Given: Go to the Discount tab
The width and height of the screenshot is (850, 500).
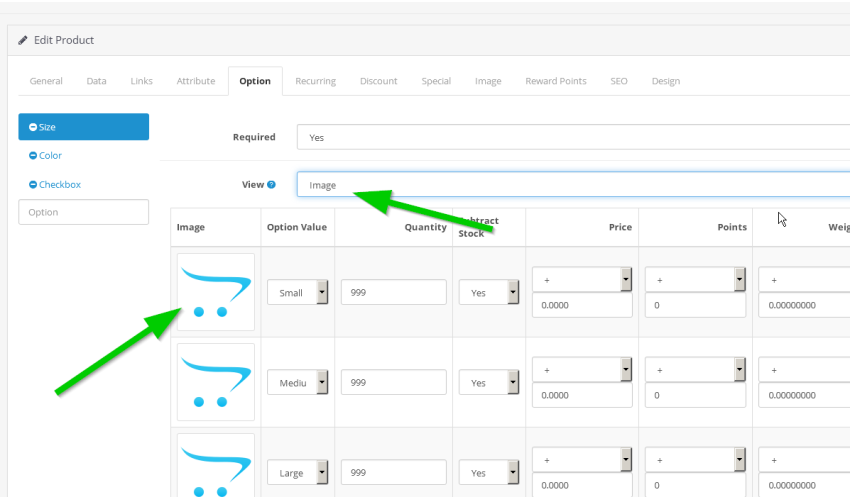Looking at the screenshot, I should [x=378, y=81].
